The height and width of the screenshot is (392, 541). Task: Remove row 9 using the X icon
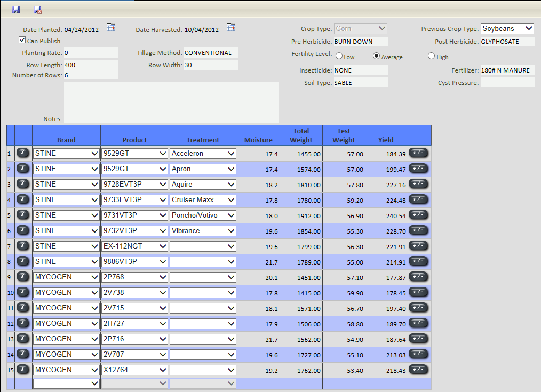23,276
